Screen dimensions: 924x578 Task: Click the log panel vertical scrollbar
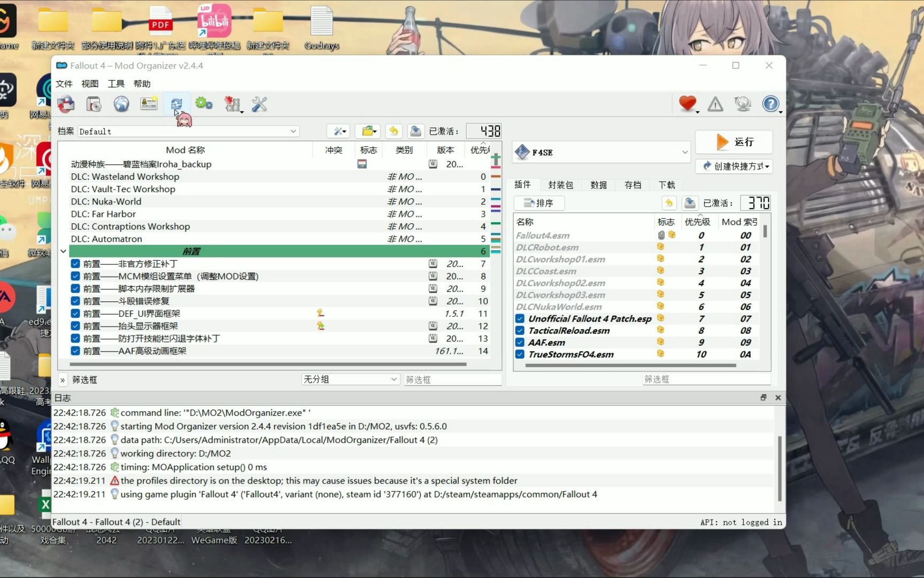point(780,468)
